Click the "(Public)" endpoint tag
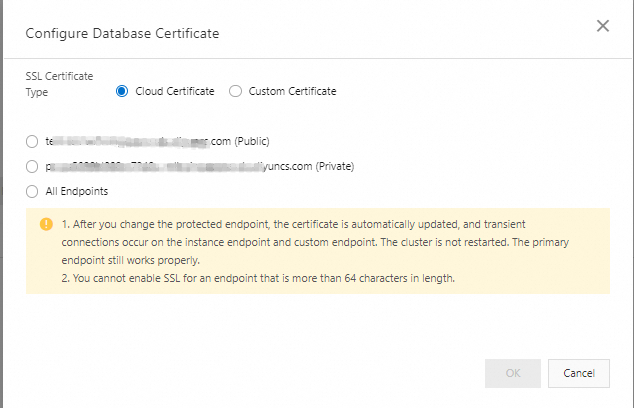 (x=252, y=141)
